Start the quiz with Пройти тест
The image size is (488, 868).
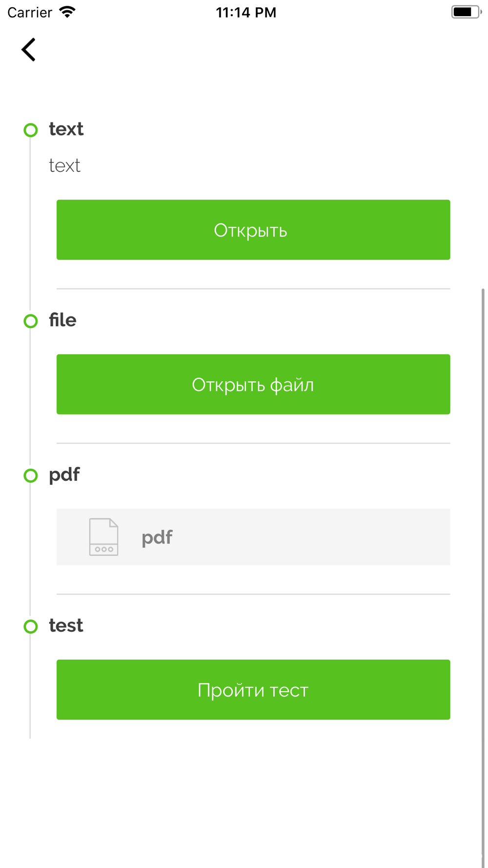(253, 689)
